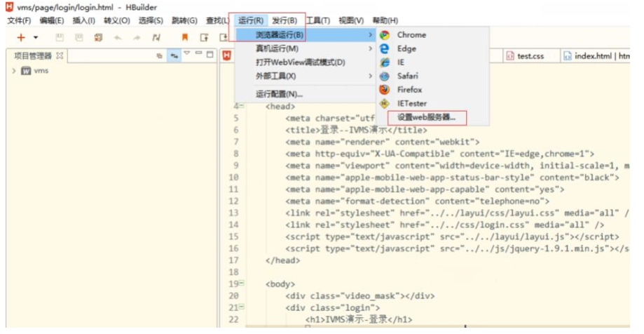Click the Collapse All icon in 项目管理器
Screen dimensions: 644x334
[x=159, y=55]
